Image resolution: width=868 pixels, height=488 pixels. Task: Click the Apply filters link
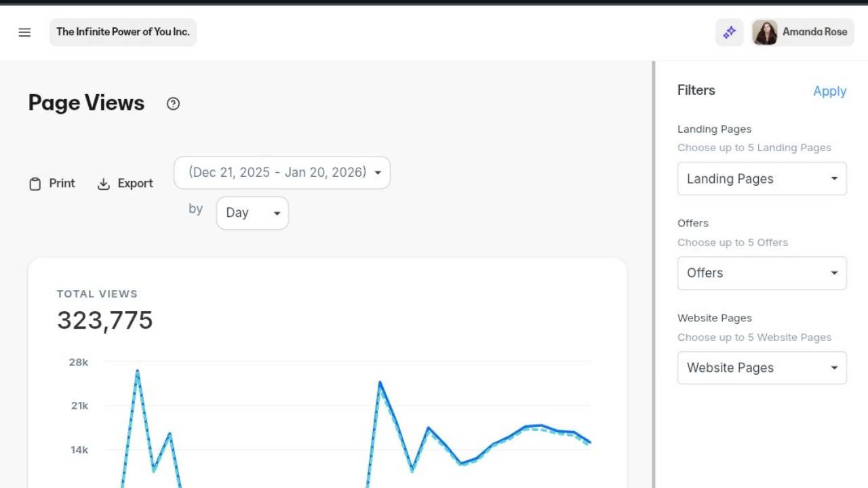(x=829, y=91)
